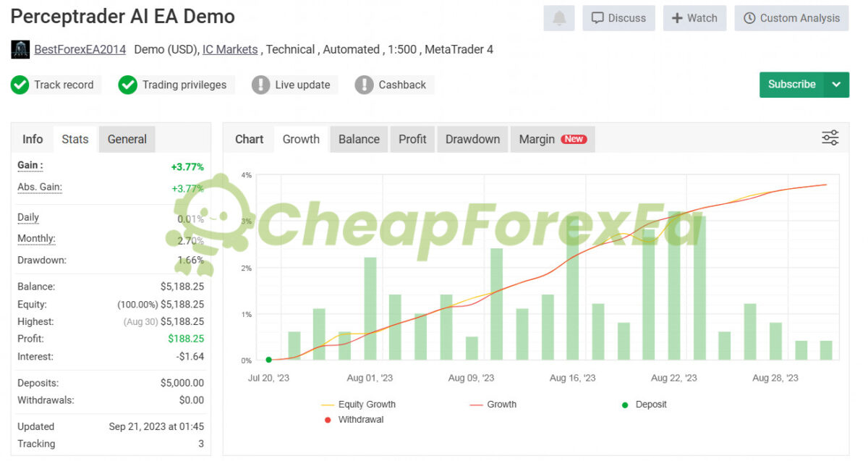868x461 pixels.
Task: Click the Track record green checkmark icon
Action: click(20, 85)
